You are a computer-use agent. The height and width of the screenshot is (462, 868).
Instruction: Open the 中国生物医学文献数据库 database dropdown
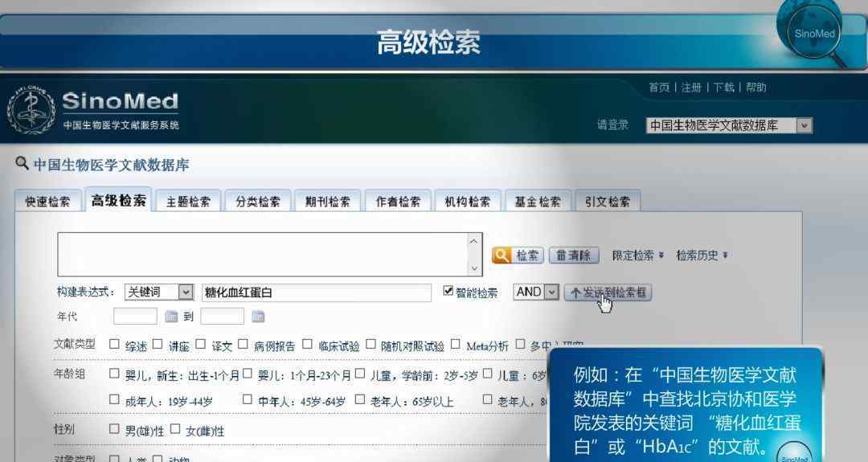click(729, 125)
